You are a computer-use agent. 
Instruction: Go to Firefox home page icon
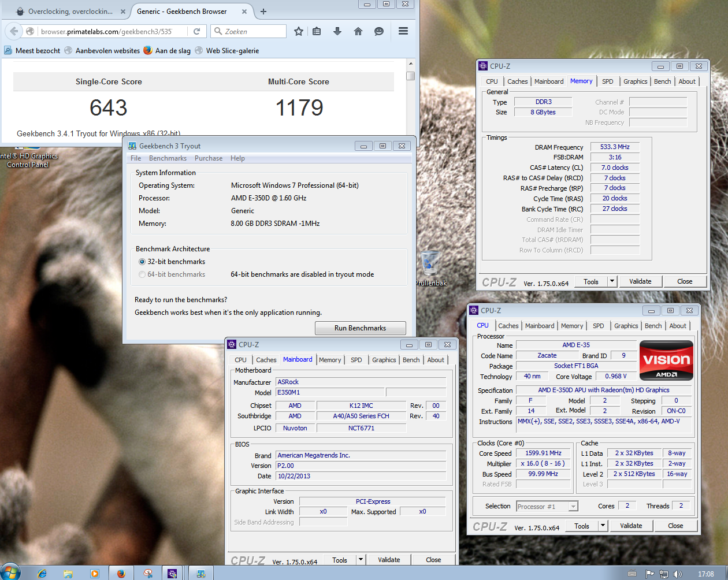[x=358, y=31]
